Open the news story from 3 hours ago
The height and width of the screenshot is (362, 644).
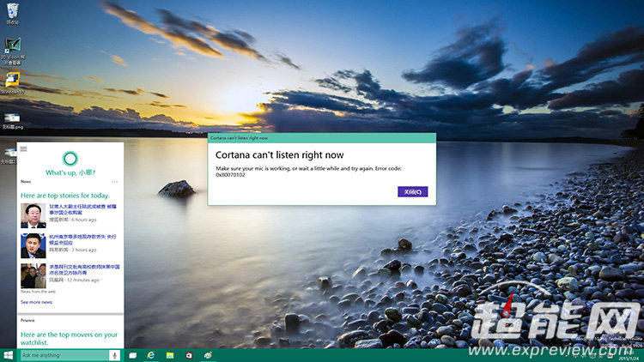coord(84,239)
